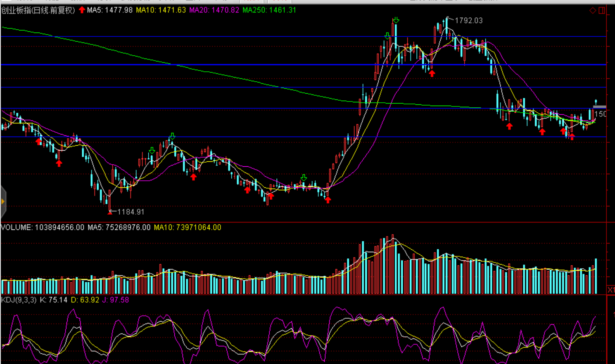Click the red diamond icon at top right
Image resolution: width=615 pixels, height=364 pixels.
(592, 10)
